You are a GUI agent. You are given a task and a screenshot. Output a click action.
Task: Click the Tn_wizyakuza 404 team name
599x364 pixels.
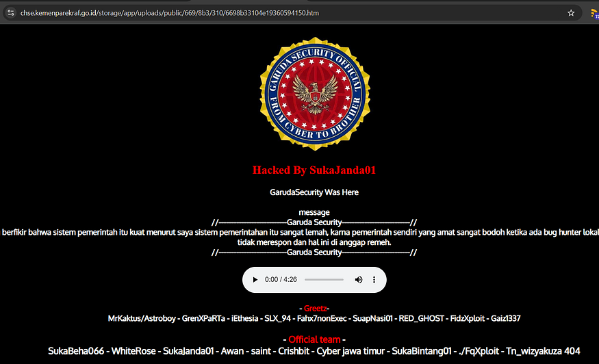tap(544, 351)
